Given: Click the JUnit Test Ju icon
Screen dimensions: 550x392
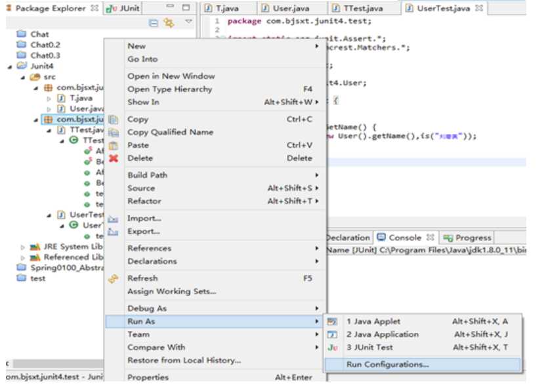Looking at the screenshot, I should pos(333,347).
